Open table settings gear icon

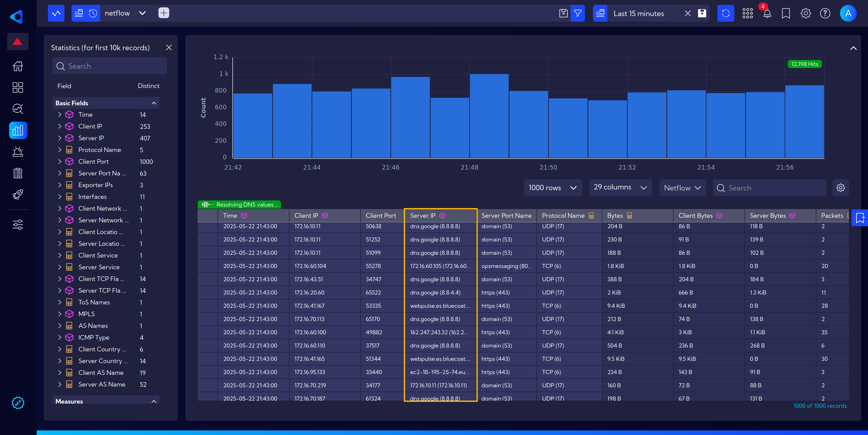click(840, 188)
